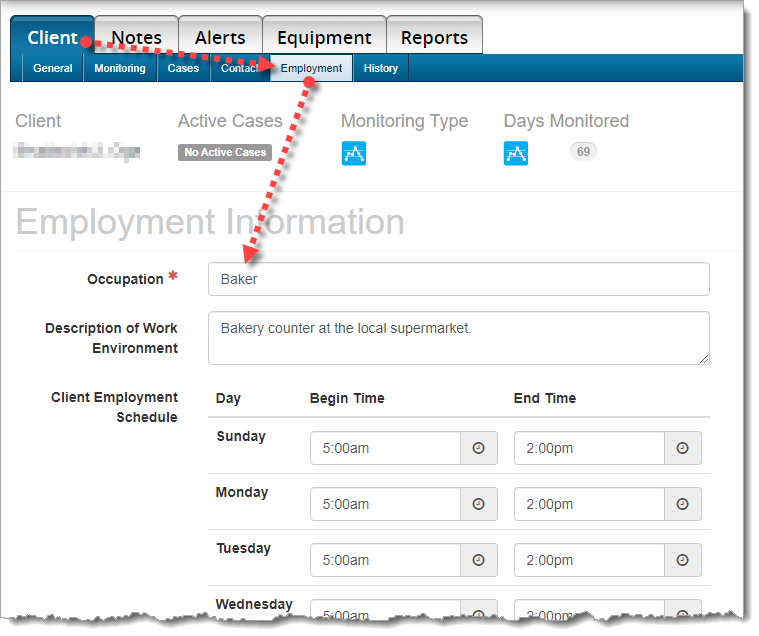
Task: Click the Occupation input field
Action: pos(458,279)
